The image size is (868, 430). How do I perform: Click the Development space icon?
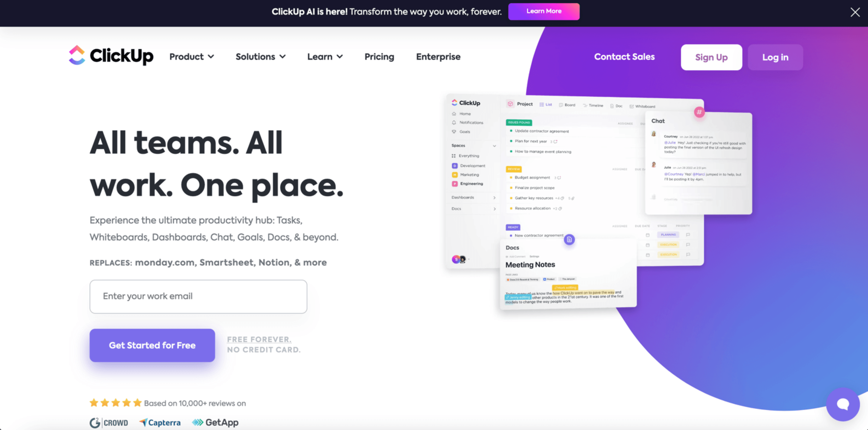click(455, 166)
